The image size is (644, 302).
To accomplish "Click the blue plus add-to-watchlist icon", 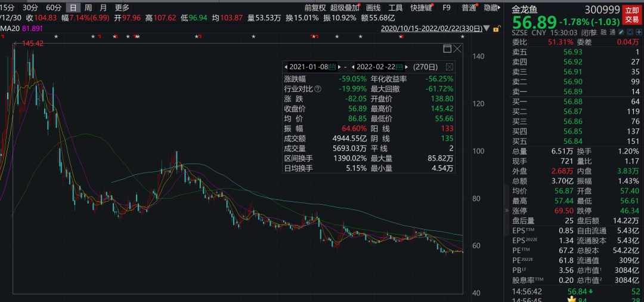I will click(x=638, y=32).
